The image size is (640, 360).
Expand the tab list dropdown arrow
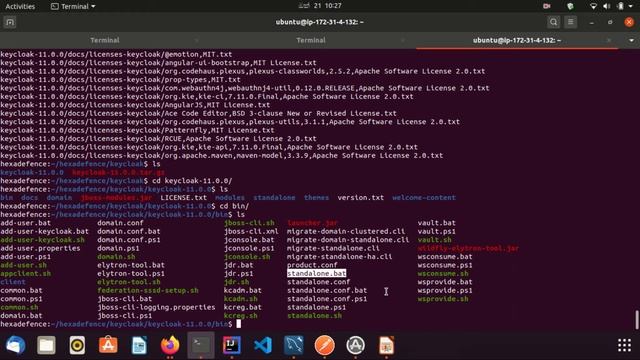click(x=631, y=40)
